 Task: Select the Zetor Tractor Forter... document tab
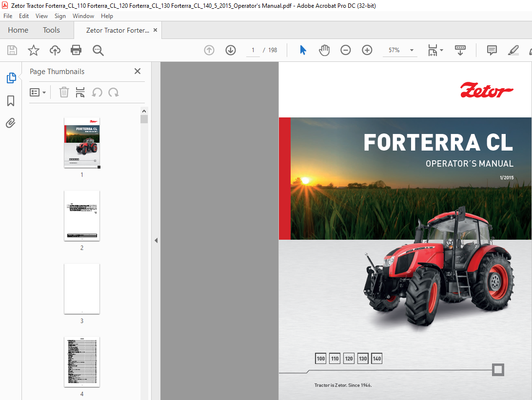tap(118, 30)
